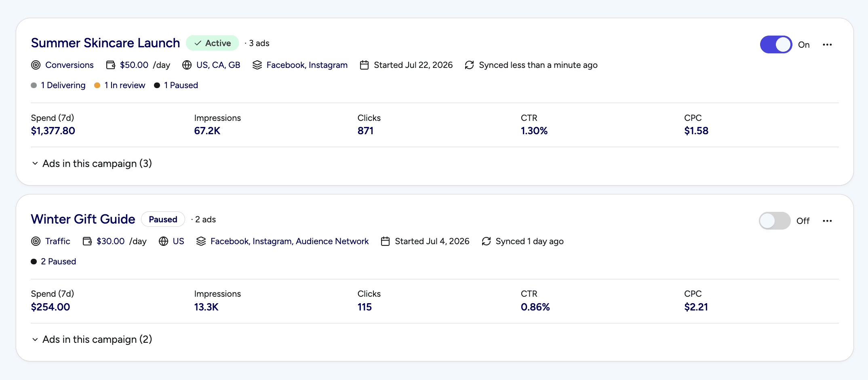Click the target icon next to Conversions
Image resolution: width=868 pixels, height=380 pixels.
[x=36, y=65]
